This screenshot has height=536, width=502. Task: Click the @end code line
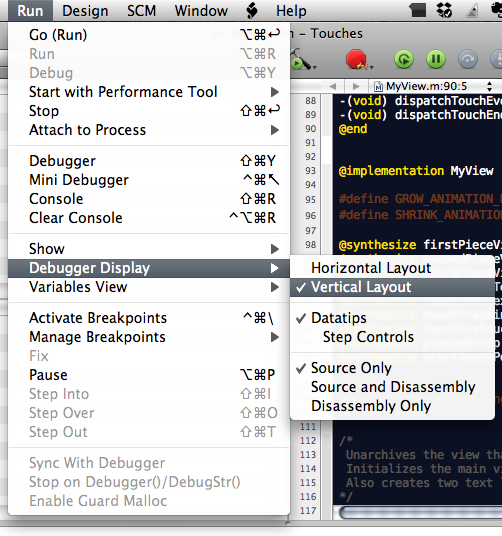353,129
